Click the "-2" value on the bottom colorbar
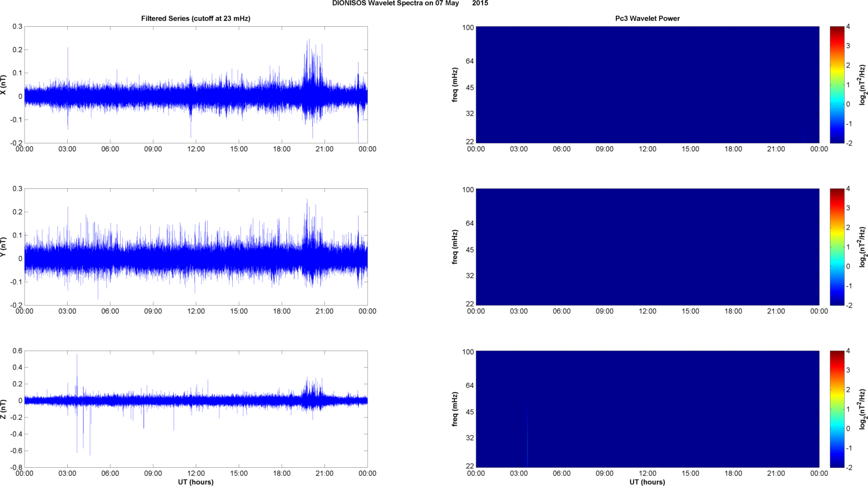 click(x=849, y=468)
